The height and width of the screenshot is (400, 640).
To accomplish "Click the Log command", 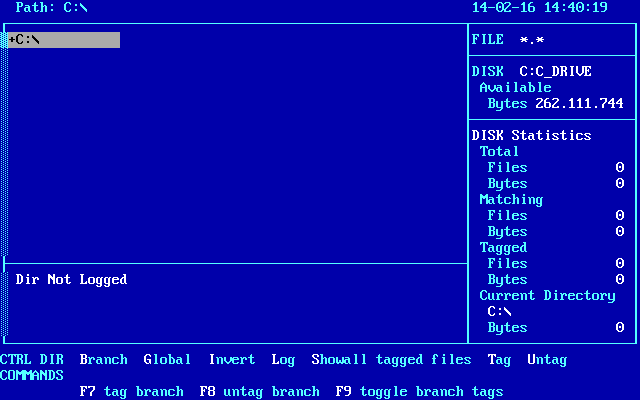I will pyautogui.click(x=283, y=359).
